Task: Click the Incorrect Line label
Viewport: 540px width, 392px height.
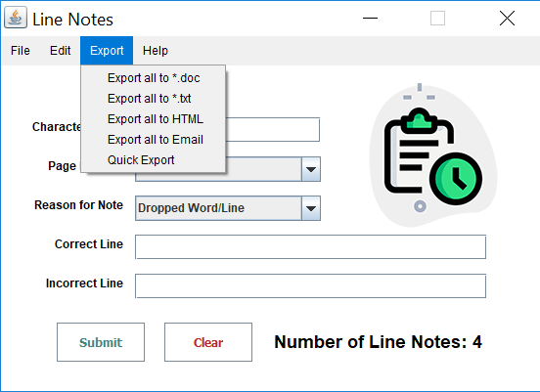Action: 84,283
